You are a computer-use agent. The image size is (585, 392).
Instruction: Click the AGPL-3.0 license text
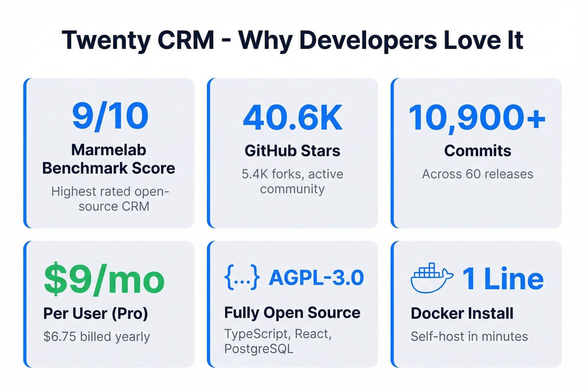pos(316,277)
